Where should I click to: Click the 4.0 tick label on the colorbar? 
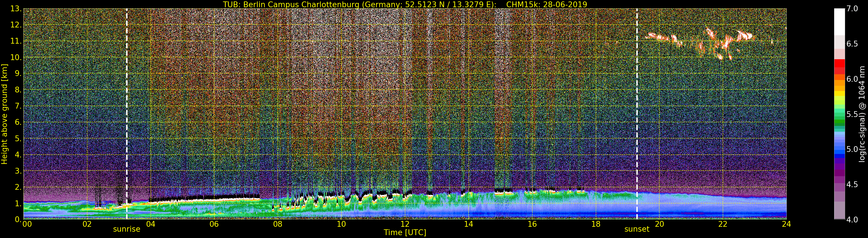(852, 220)
